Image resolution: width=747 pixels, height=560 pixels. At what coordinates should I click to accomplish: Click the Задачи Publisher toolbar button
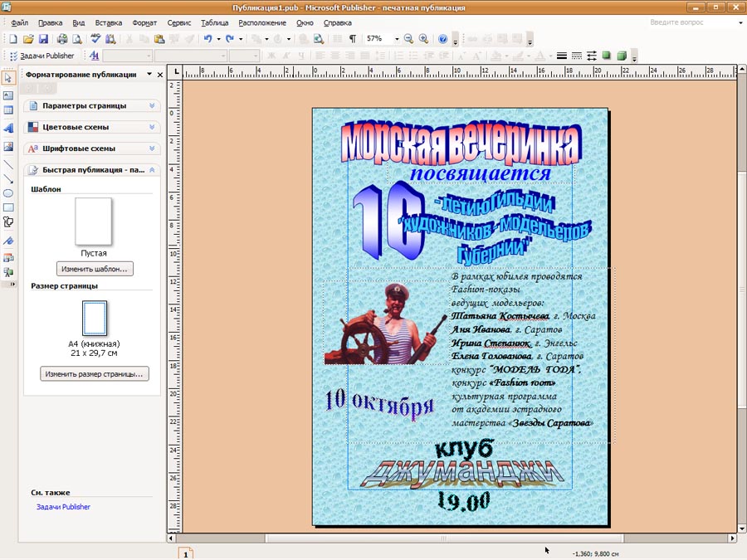click(x=41, y=56)
